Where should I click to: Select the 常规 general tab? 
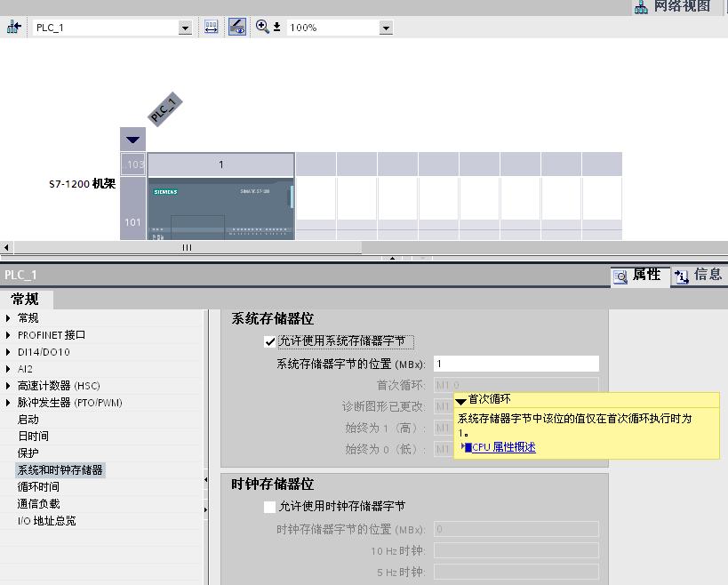(26, 299)
